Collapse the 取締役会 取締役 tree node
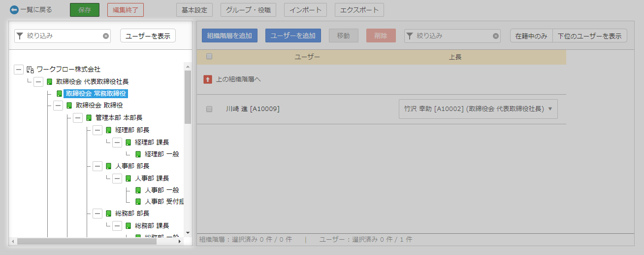Viewport: 644px width, 255px height. coord(58,106)
